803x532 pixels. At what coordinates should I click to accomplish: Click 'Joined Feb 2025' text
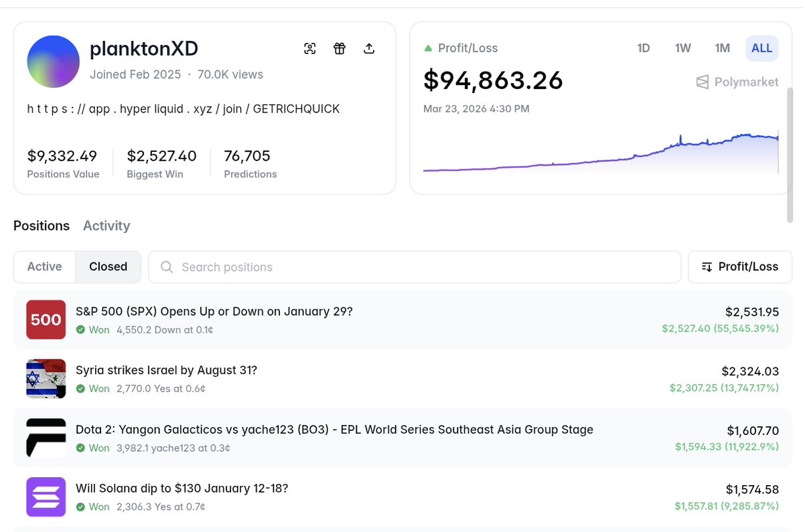click(x=135, y=74)
